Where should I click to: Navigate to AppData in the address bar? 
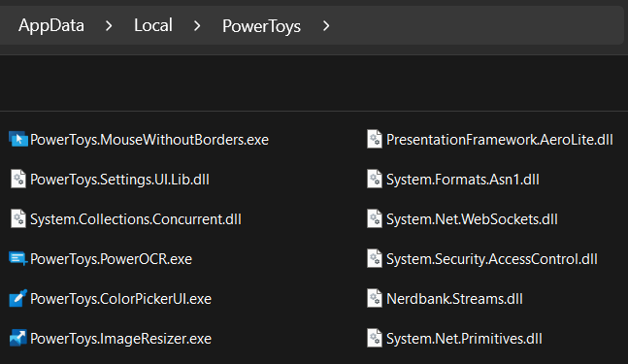coord(51,26)
